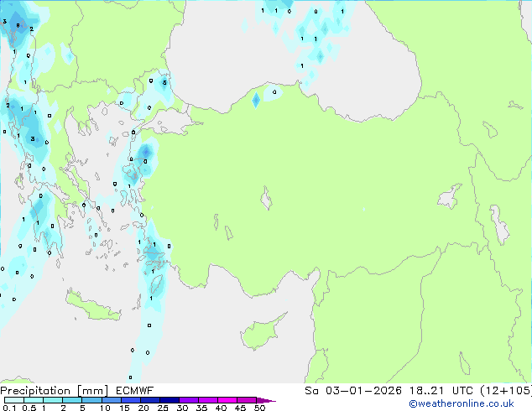The image size is (532, 411).
Task: Click the "(12+105)" forecast step text
Action: (506, 391)
